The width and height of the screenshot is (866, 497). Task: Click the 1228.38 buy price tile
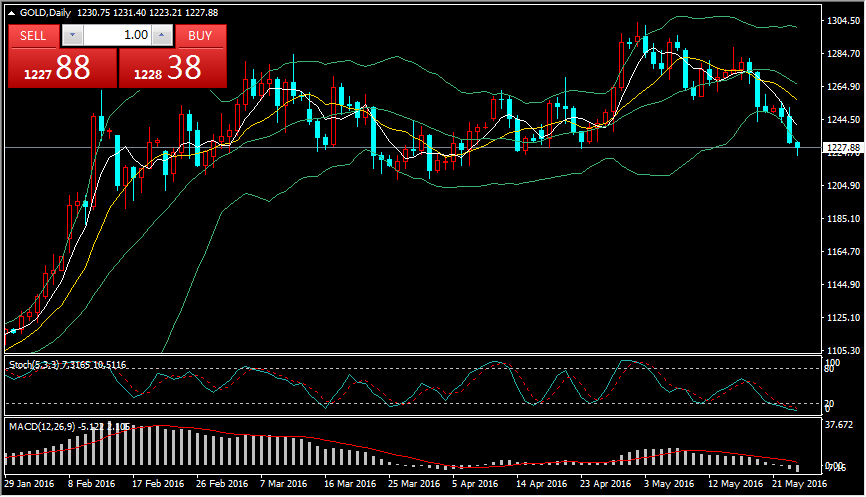pos(172,68)
